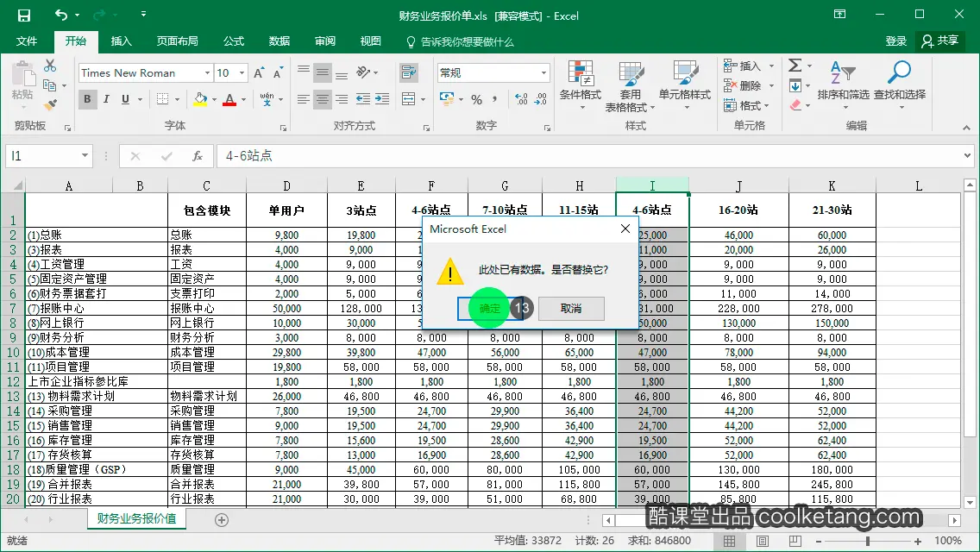Open the 文件 tab
The image size is (980, 552).
26,41
